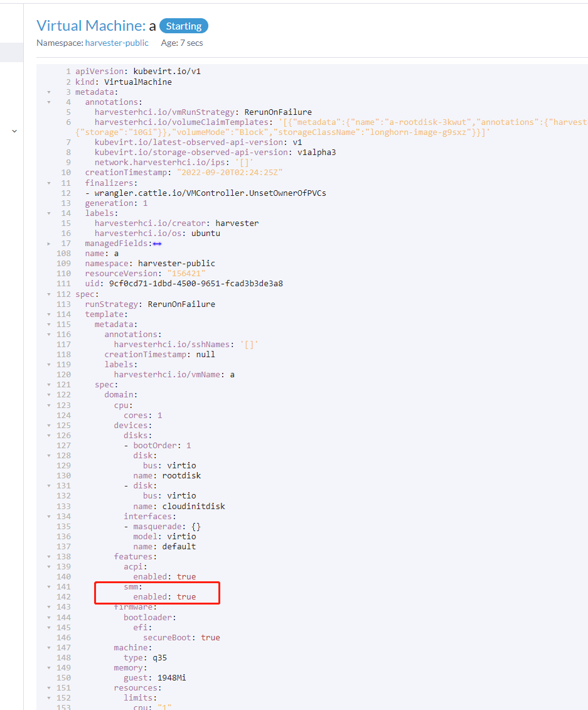Fold the smm block at line 141
Image resolution: width=588 pixels, height=710 pixels.
pos(49,586)
